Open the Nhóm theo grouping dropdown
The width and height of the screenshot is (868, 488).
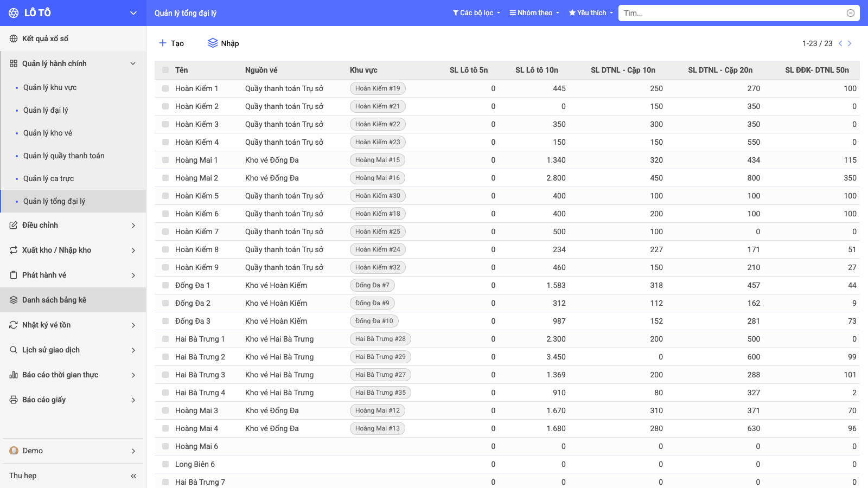coord(534,13)
